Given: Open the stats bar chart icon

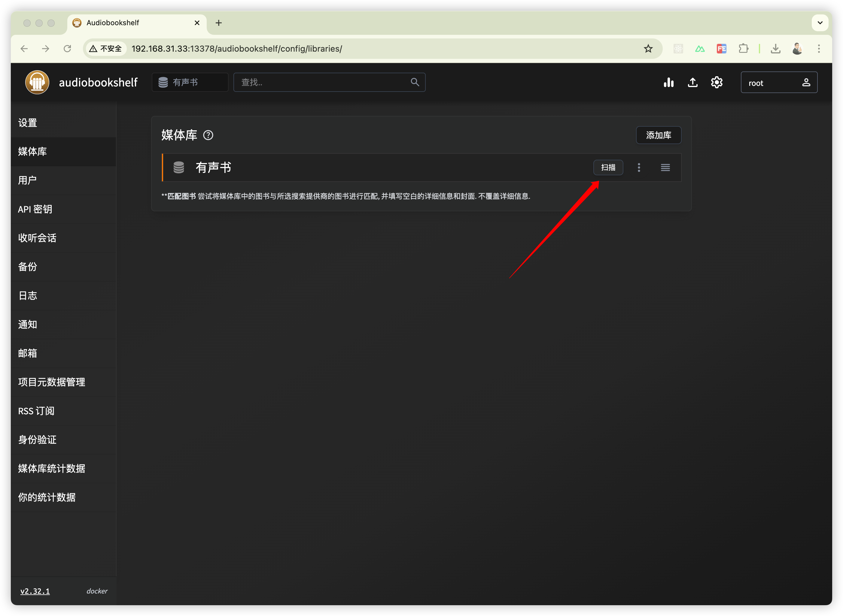Looking at the screenshot, I should (x=668, y=83).
